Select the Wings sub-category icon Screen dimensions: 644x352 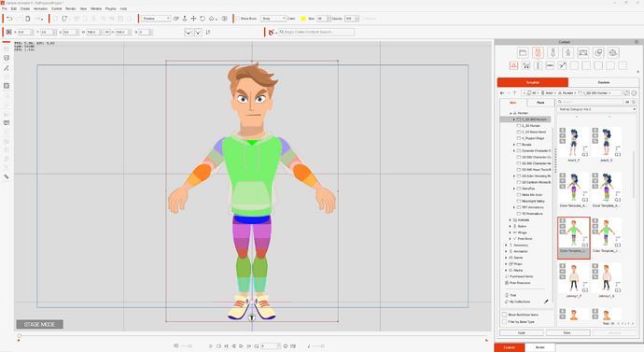pos(550,65)
